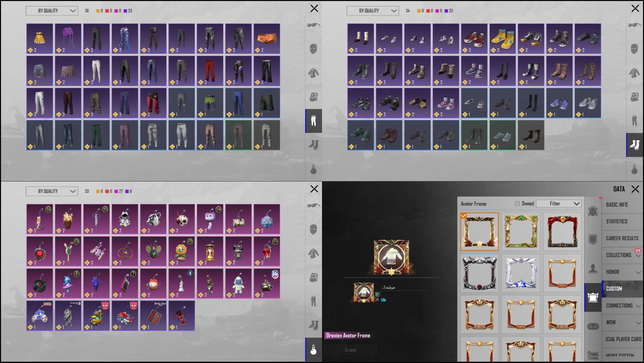Enable the Owned checkbox
The height and width of the screenshot is (363, 644).
coord(517,204)
